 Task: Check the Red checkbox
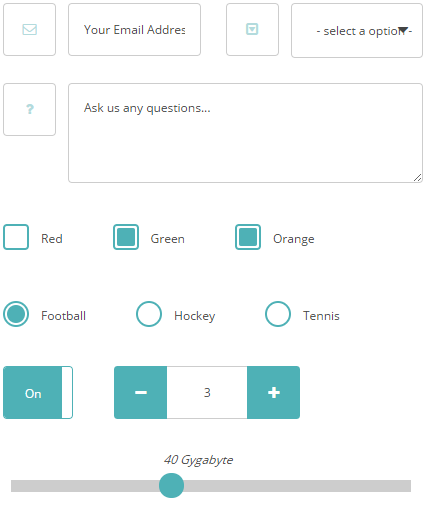coord(16,237)
